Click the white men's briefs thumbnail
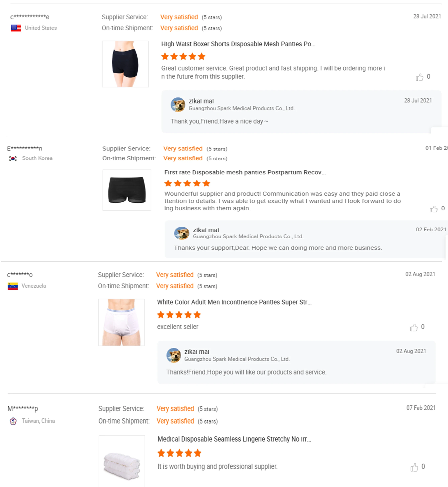Viewport: 448px width, 487px height. coord(122,322)
